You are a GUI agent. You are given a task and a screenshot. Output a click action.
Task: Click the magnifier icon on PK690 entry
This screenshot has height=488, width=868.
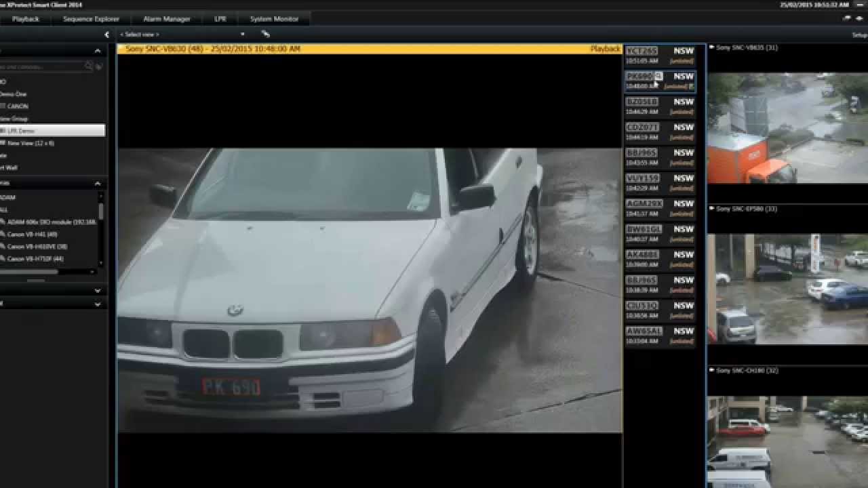click(x=658, y=77)
